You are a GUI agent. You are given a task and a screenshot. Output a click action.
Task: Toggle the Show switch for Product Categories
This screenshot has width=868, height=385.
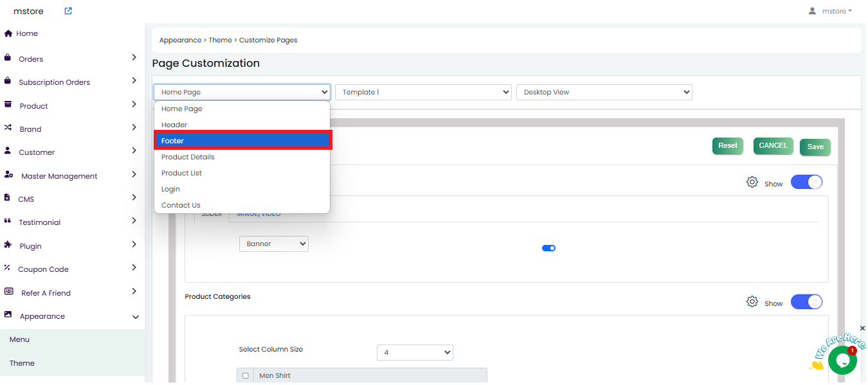806,302
